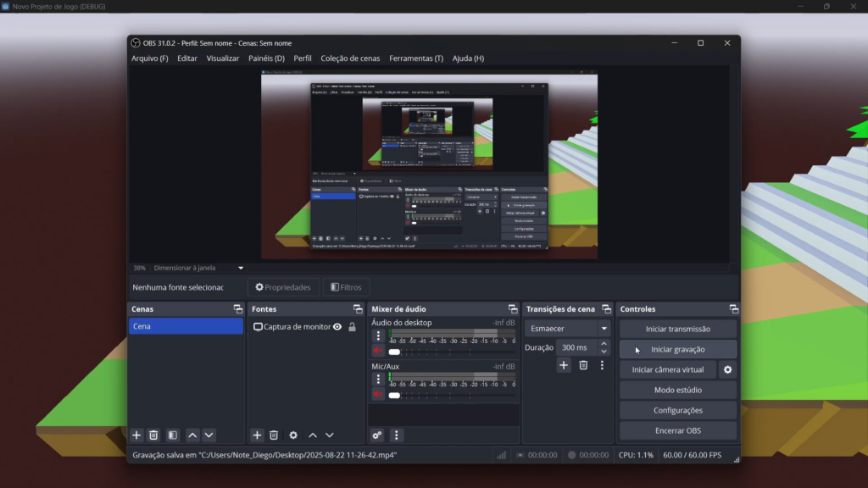Remove selected scene with trash icon

[153, 435]
